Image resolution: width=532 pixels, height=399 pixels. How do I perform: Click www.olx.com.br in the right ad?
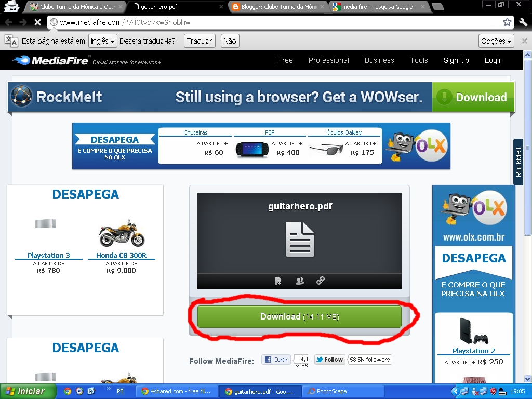[x=474, y=237]
